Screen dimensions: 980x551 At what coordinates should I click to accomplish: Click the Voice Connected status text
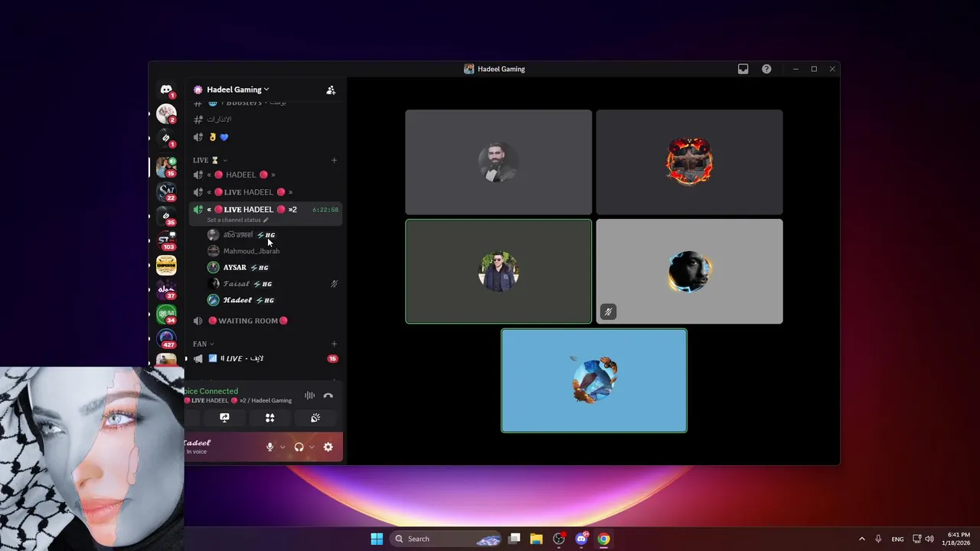[x=211, y=391]
